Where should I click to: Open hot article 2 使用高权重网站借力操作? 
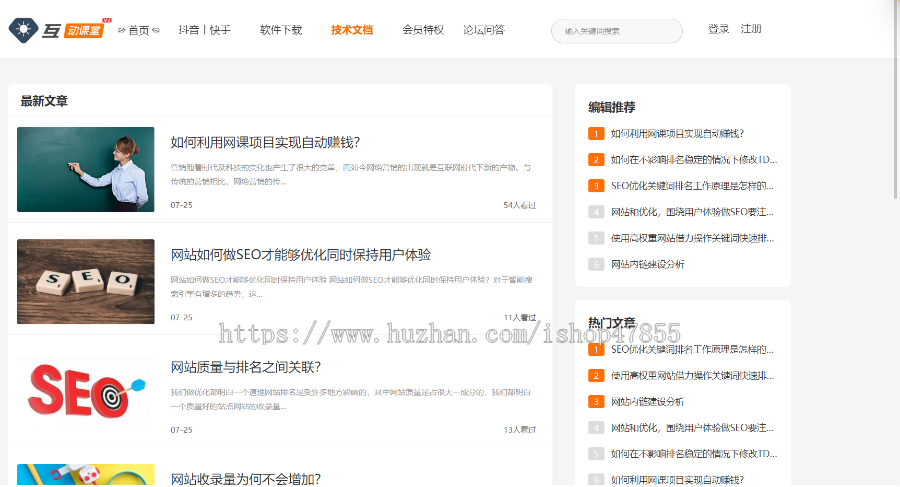pos(692,376)
